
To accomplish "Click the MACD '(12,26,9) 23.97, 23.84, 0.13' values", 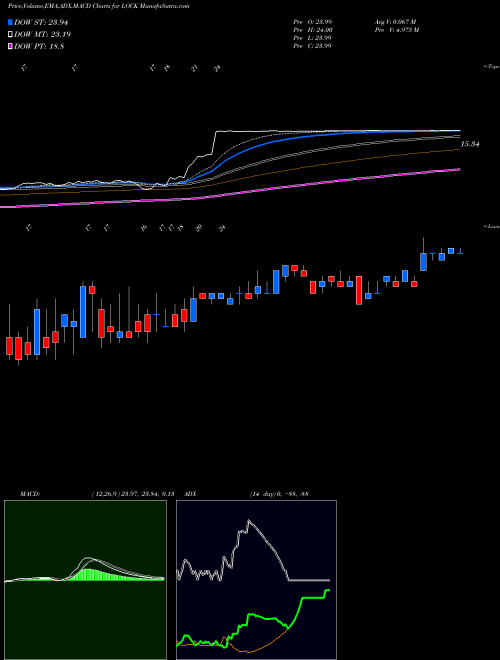I will (x=132, y=494).
